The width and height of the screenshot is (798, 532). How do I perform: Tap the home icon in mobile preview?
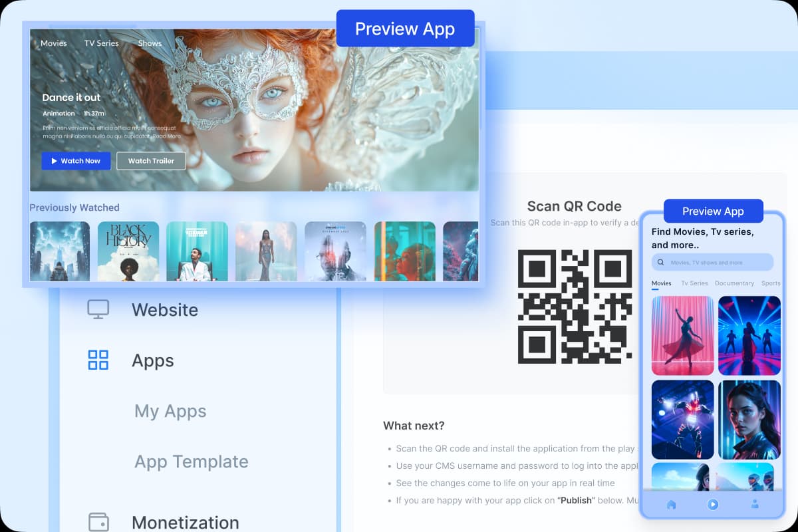click(671, 504)
